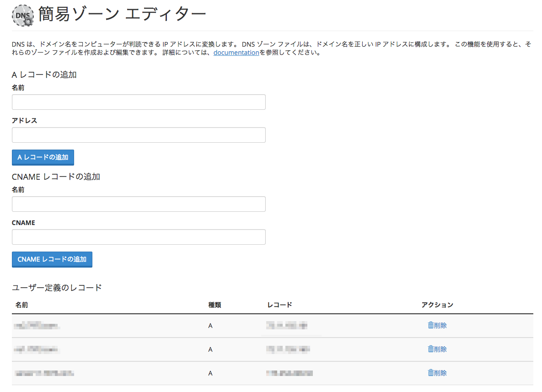Open the documentation link
This screenshot has width=542, height=392.
click(x=236, y=53)
